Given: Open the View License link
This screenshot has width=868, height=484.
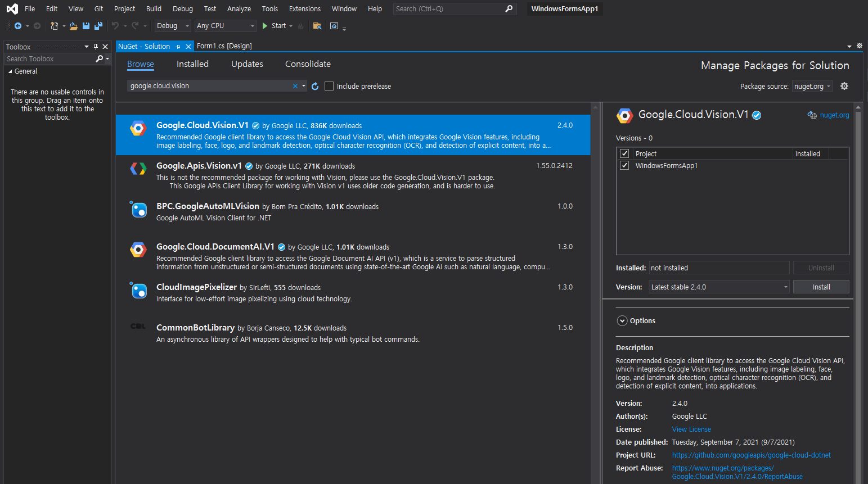Looking at the screenshot, I should (x=691, y=429).
